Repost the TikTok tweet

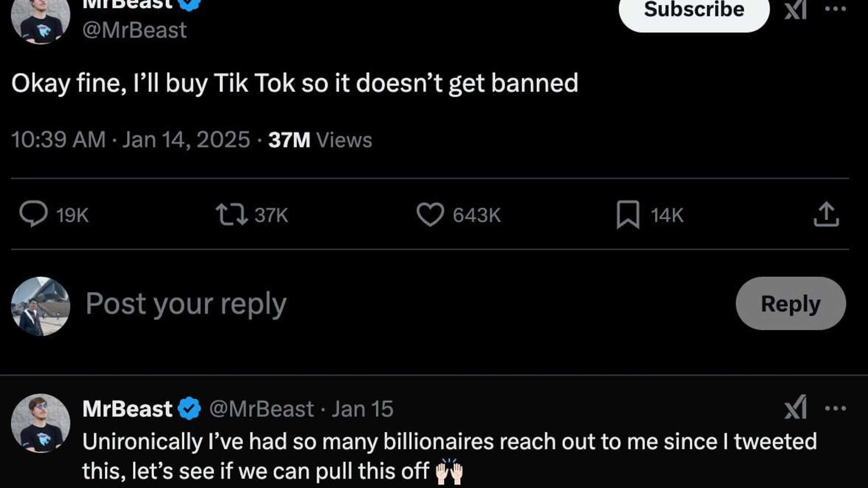[x=231, y=214]
